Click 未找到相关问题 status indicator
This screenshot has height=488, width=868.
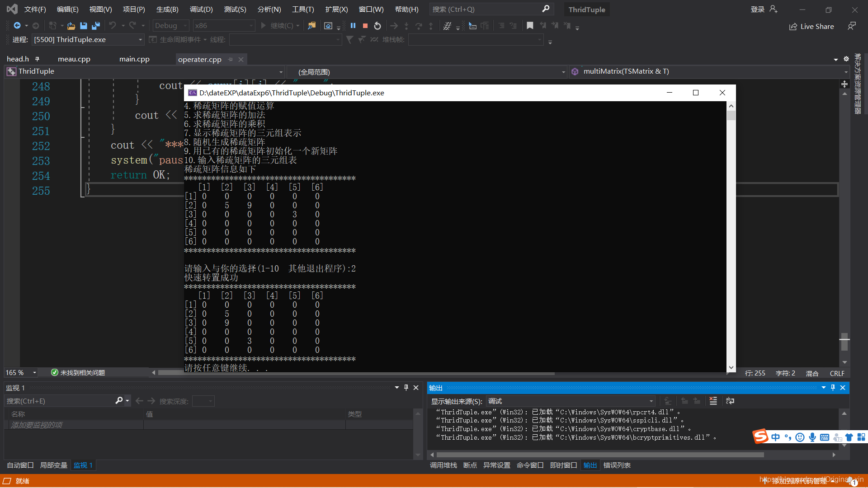tap(78, 372)
